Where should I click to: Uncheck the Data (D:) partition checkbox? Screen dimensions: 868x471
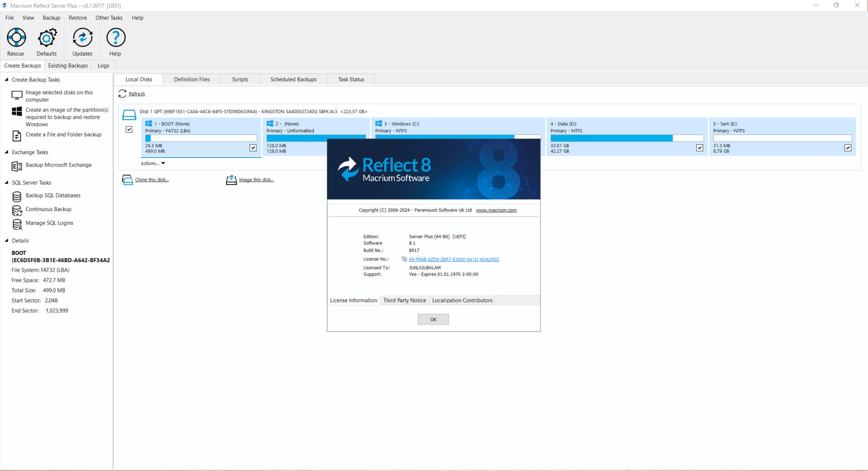pos(700,148)
